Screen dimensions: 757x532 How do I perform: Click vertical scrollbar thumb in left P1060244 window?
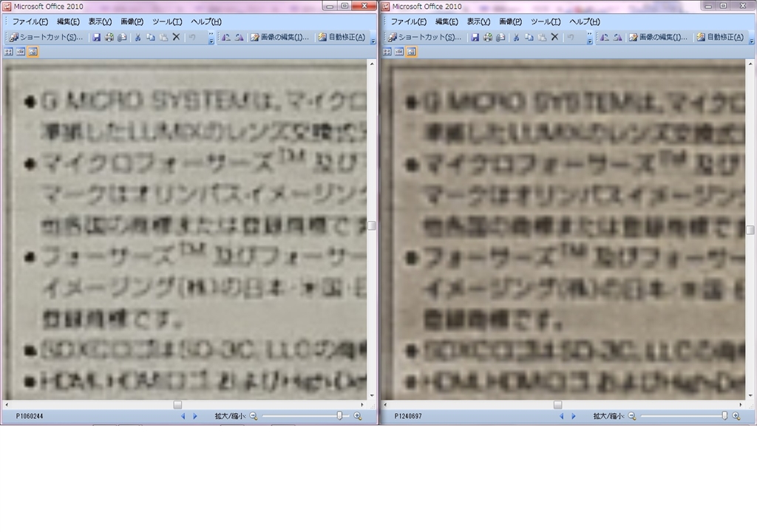372,225
